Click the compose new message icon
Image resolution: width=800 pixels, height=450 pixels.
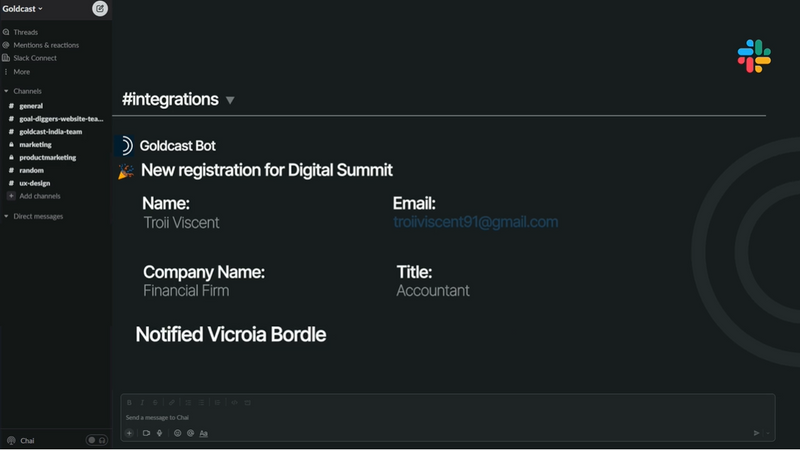coord(100,8)
